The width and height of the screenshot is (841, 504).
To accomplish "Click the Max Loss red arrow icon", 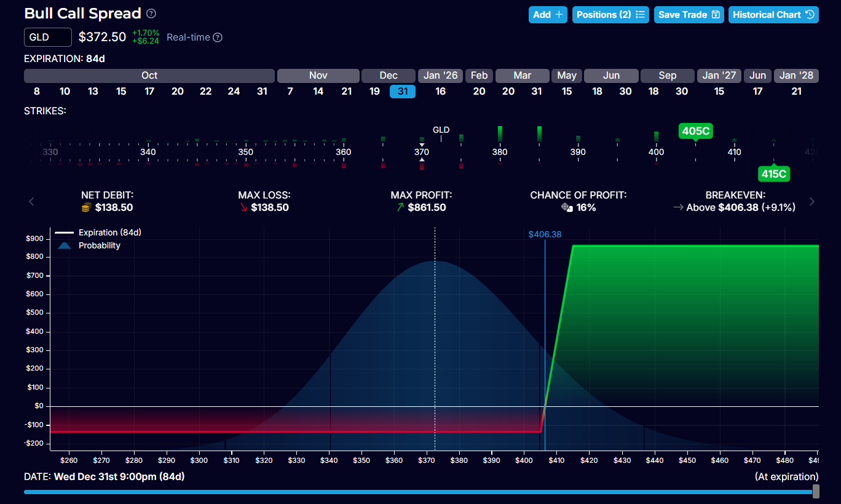I will (x=244, y=208).
